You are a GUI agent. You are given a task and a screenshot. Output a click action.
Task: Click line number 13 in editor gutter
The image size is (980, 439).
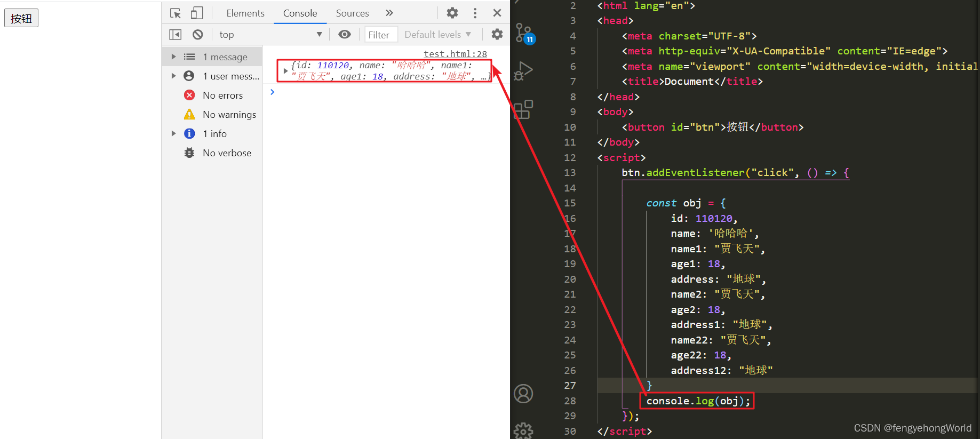click(570, 172)
